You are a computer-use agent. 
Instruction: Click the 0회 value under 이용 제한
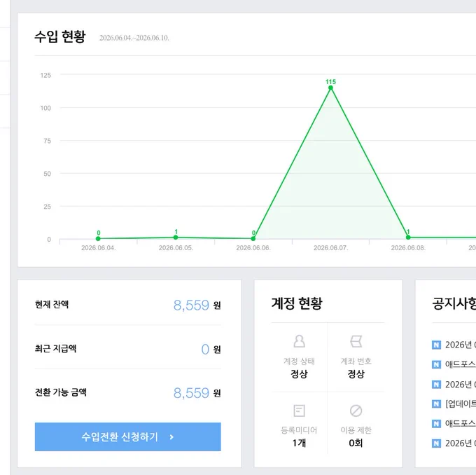tap(356, 443)
